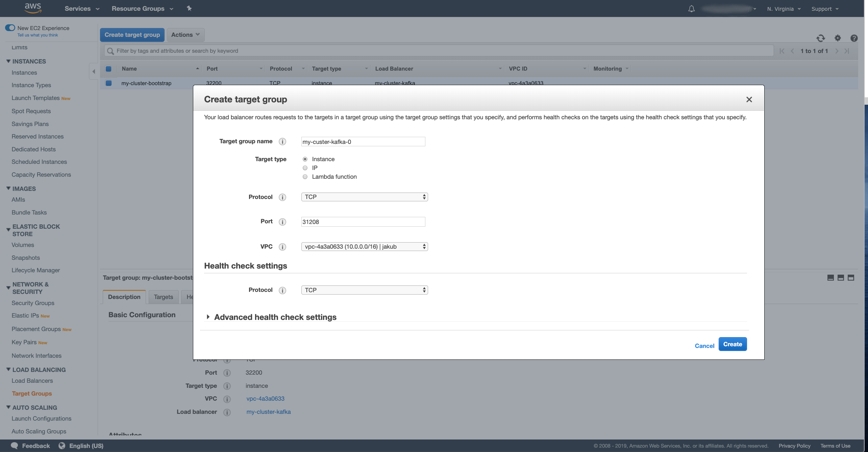Toggle the select-all checkbox in table header

coord(108,69)
